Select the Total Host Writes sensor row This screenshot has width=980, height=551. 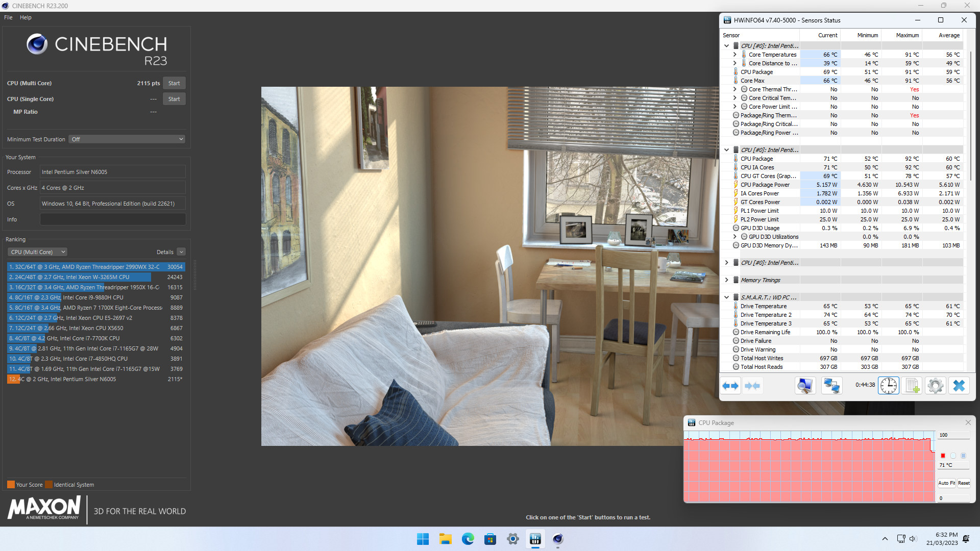(x=847, y=358)
